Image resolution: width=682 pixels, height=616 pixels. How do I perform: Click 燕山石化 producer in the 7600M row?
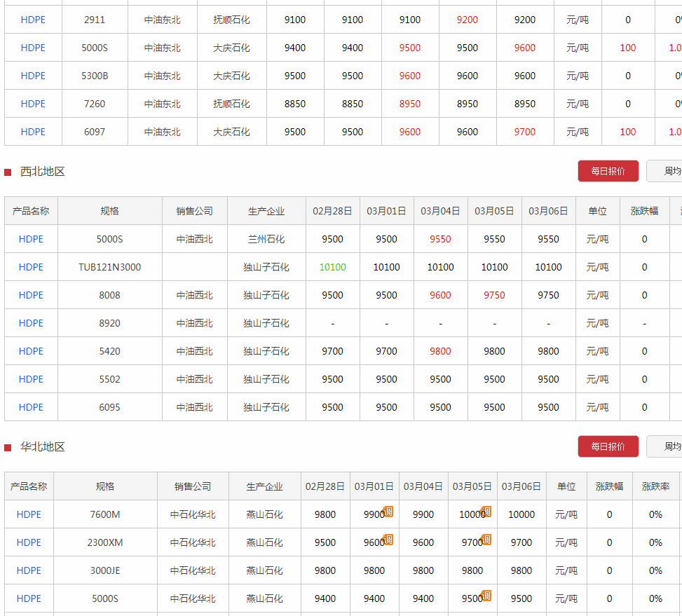tap(265, 514)
